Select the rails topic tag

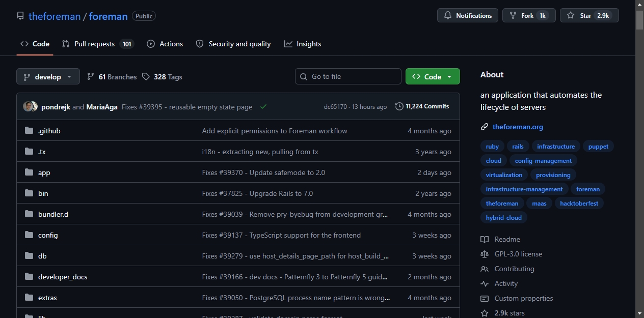tap(518, 147)
